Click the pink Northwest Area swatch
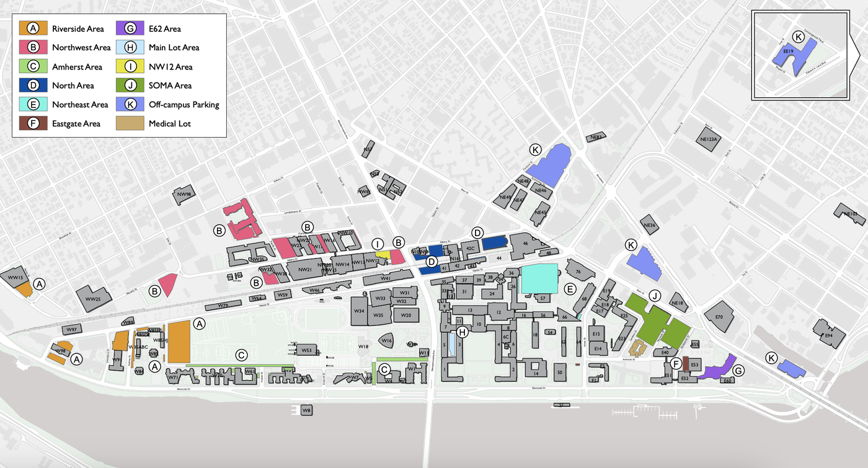This screenshot has width=868, height=468. [34, 47]
